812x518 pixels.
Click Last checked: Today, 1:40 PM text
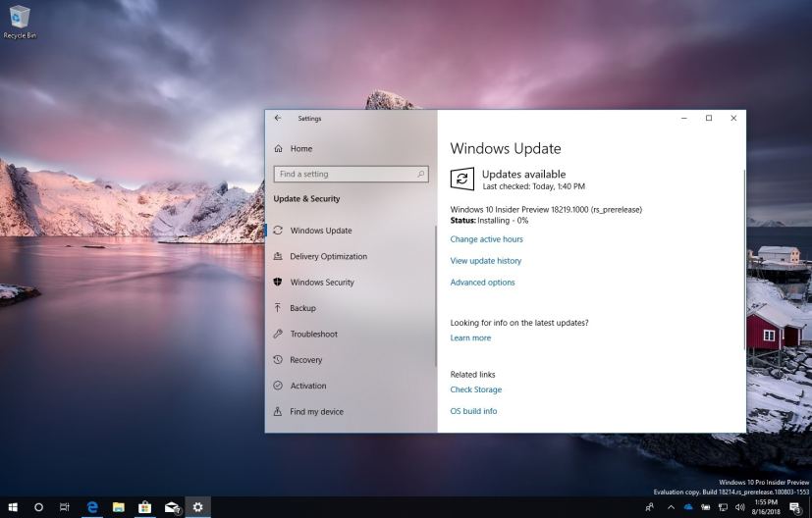[534, 186]
